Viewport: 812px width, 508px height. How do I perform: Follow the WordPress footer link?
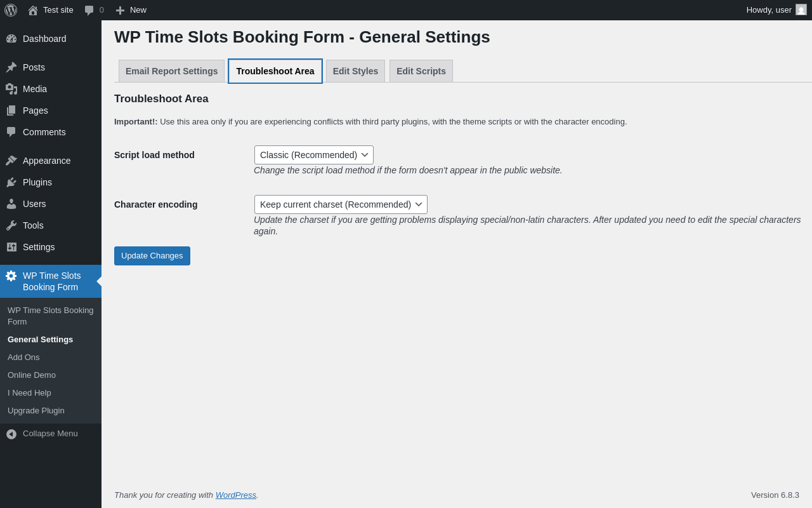235,495
